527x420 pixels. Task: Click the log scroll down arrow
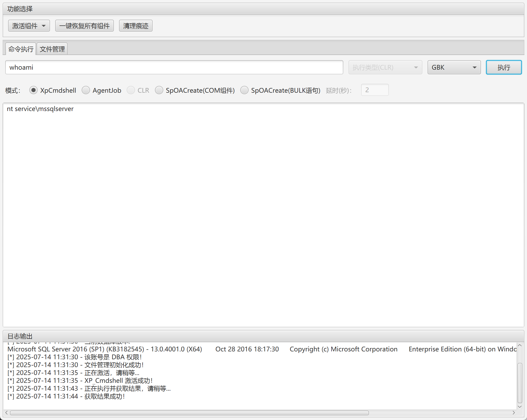520,407
